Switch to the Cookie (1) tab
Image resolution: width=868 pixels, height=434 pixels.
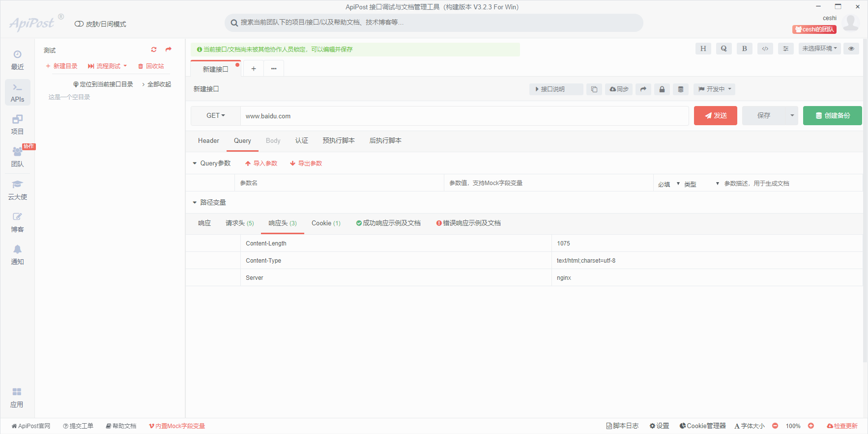[326, 223]
